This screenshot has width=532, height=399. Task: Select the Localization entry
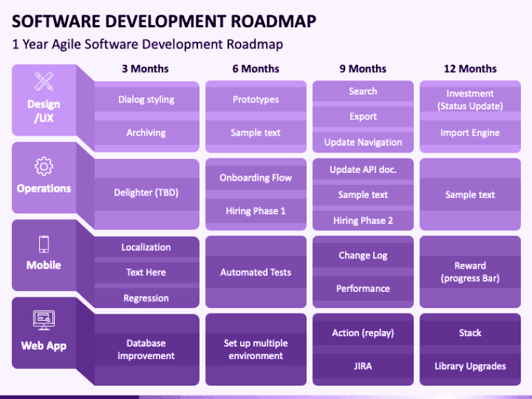pyautogui.click(x=146, y=247)
